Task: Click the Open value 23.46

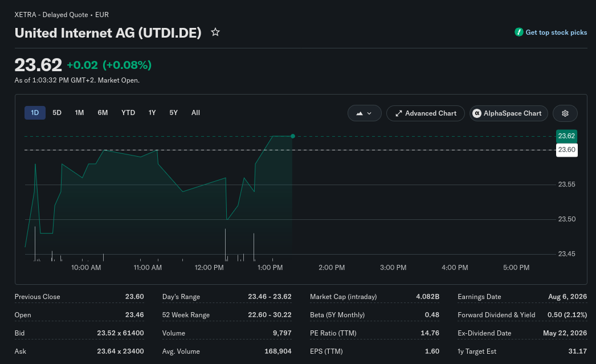Action: [134, 315]
